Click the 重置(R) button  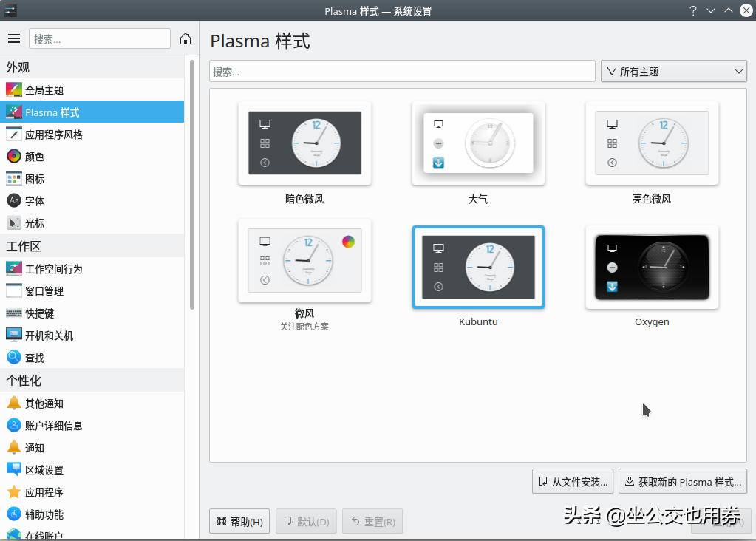tap(372, 521)
